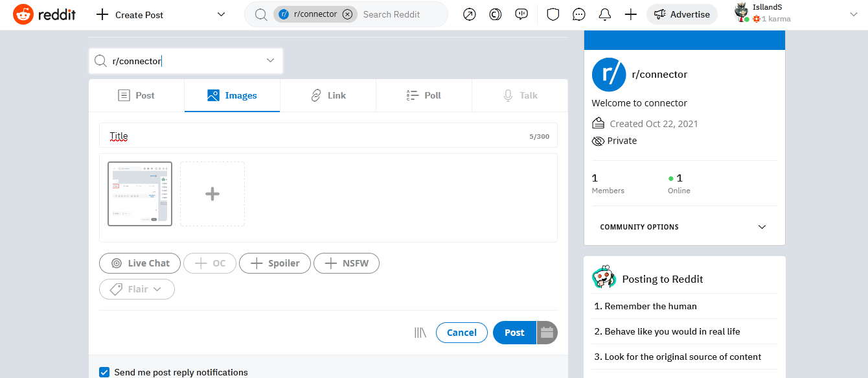The width and height of the screenshot is (868, 378).
Task: Open the Flair dropdown
Action: [x=137, y=289]
